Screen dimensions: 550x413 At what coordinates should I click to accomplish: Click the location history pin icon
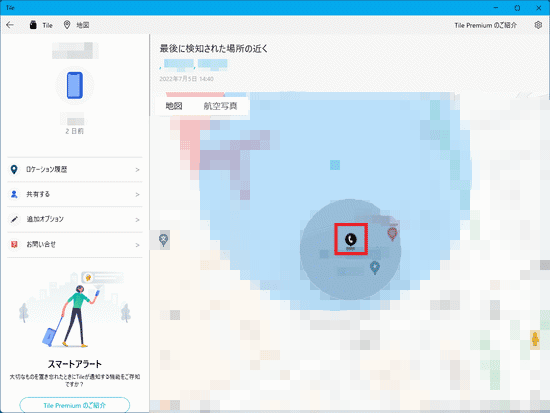point(14,169)
